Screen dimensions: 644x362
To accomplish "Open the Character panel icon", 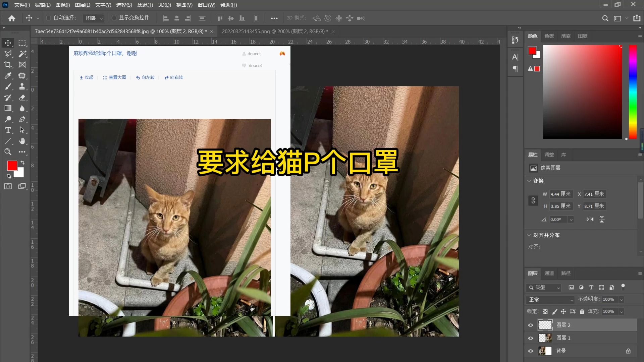I will (x=515, y=57).
